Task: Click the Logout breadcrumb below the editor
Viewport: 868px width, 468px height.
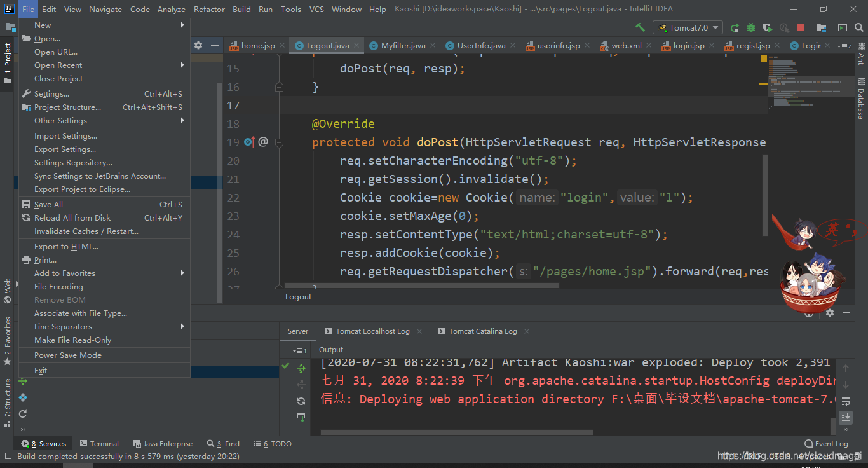Action: pyautogui.click(x=298, y=297)
